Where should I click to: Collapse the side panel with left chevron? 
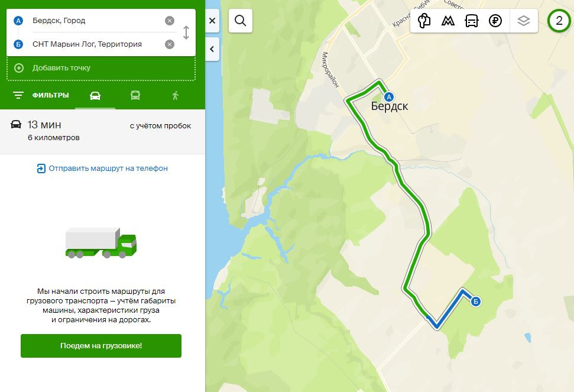(x=212, y=50)
